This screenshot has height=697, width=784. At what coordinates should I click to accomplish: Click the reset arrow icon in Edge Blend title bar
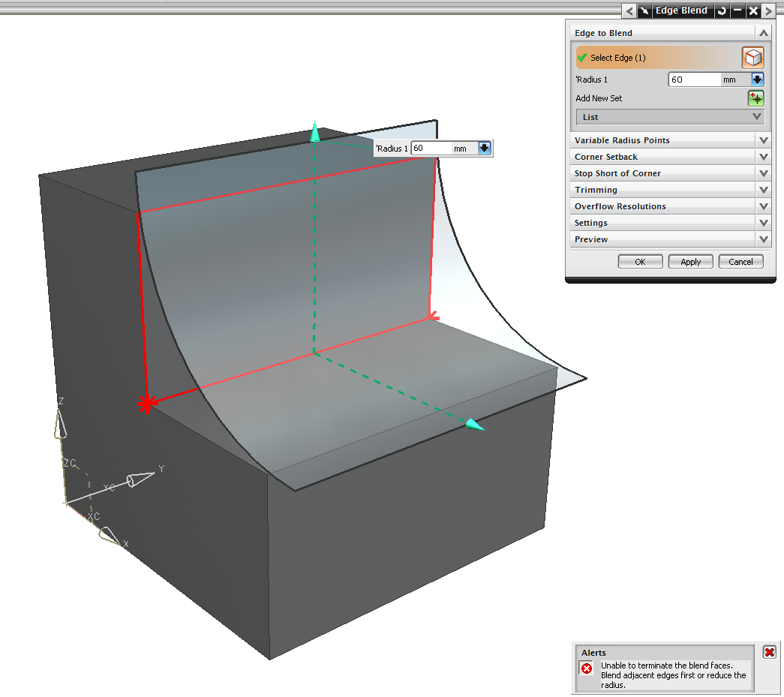pyautogui.click(x=722, y=11)
